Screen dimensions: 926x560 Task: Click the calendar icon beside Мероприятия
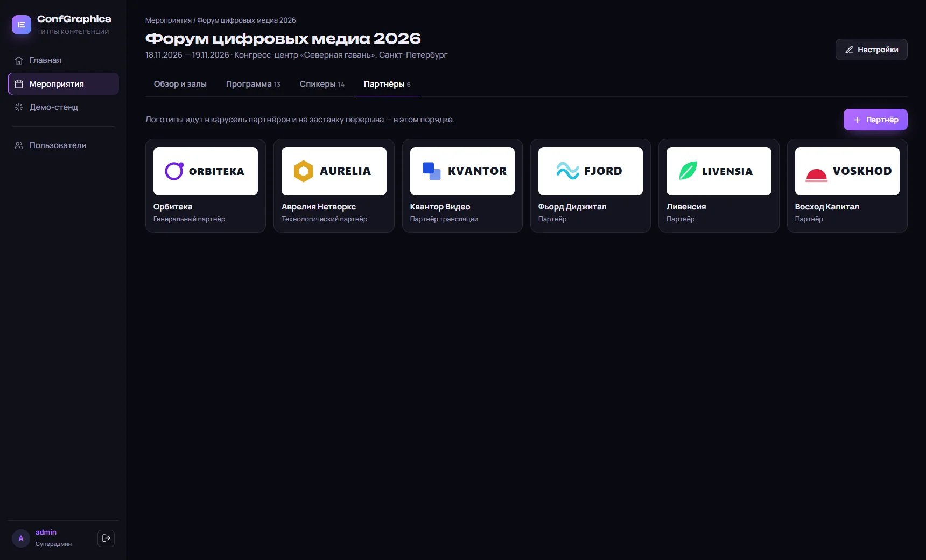click(19, 84)
